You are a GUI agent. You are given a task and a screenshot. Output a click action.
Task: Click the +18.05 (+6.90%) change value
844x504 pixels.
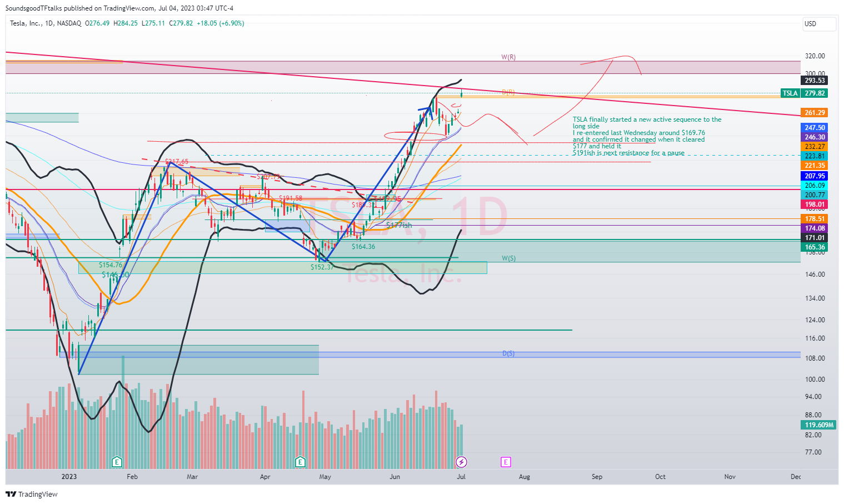pyautogui.click(x=221, y=23)
